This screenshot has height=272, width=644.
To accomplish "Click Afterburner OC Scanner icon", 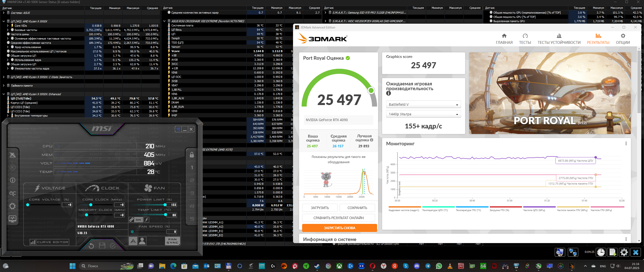I will 13,193.
